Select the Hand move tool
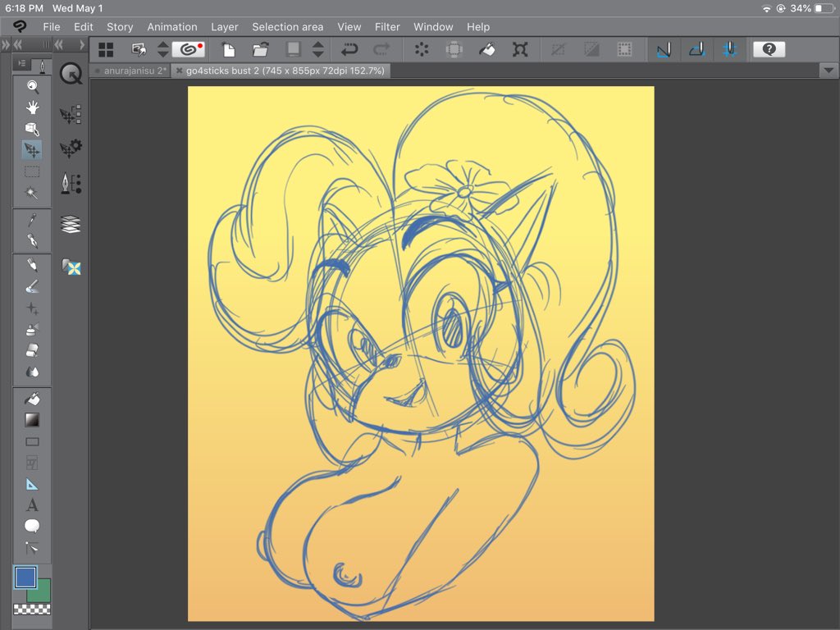This screenshot has width=840, height=630. tap(32, 107)
